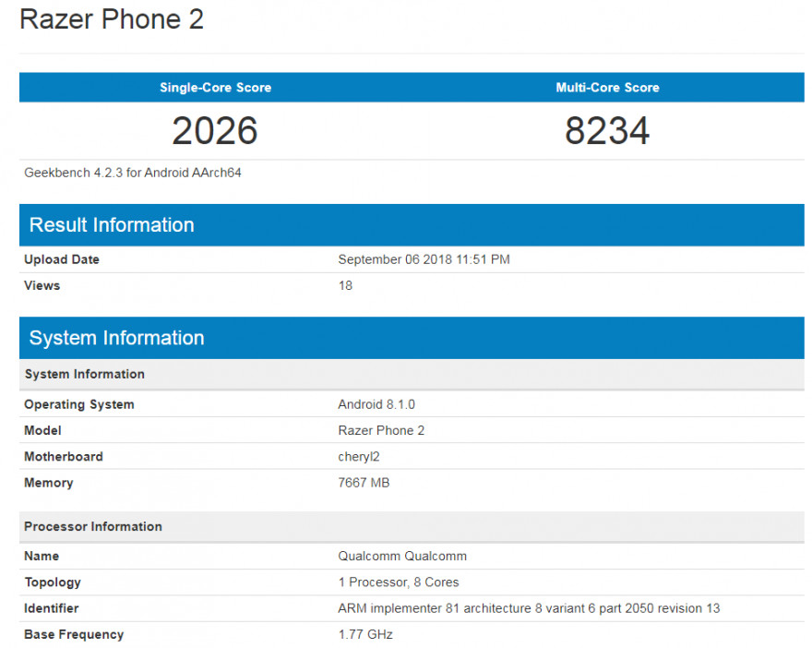Click the Multi-Core Score header
Viewport: 812px width, 648px height.
[x=607, y=88]
